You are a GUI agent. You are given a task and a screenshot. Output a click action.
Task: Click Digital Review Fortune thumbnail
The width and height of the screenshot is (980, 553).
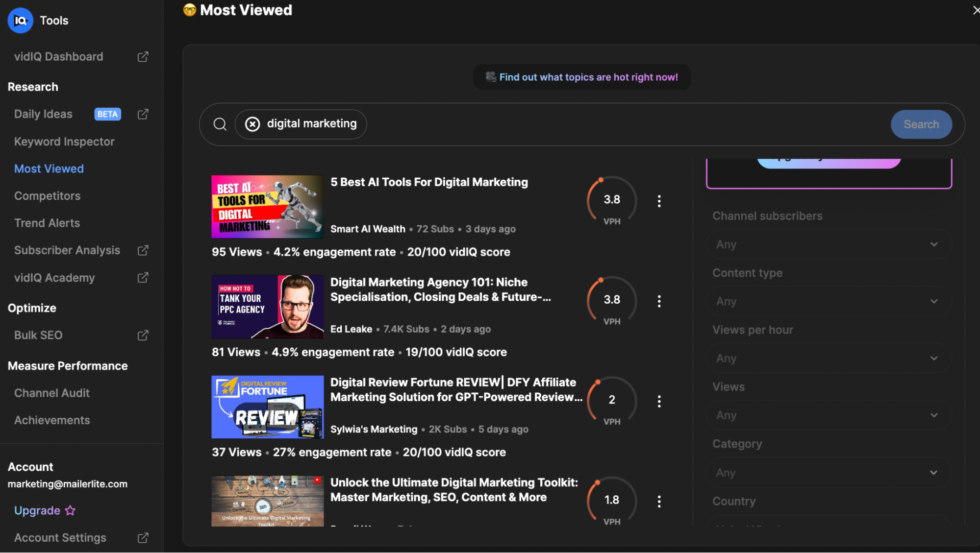268,407
